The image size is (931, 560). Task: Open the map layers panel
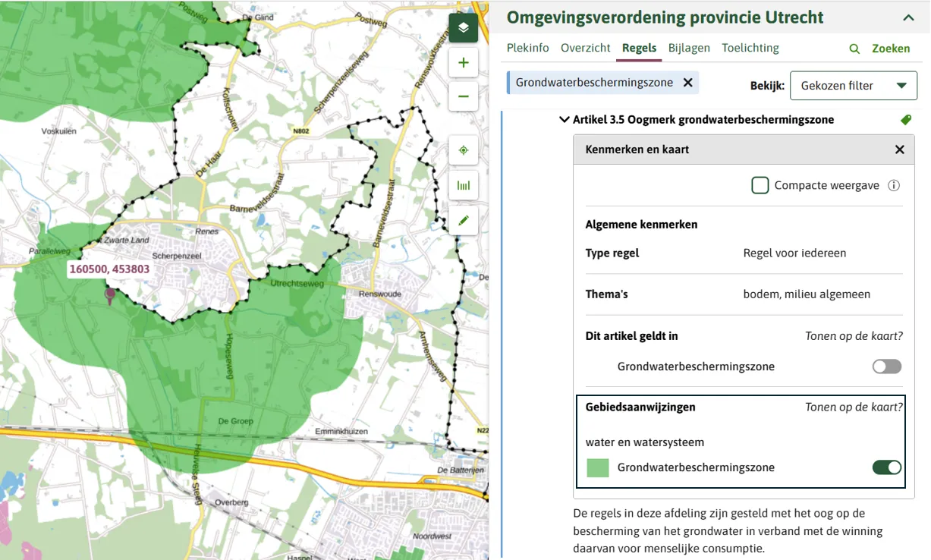pyautogui.click(x=463, y=28)
